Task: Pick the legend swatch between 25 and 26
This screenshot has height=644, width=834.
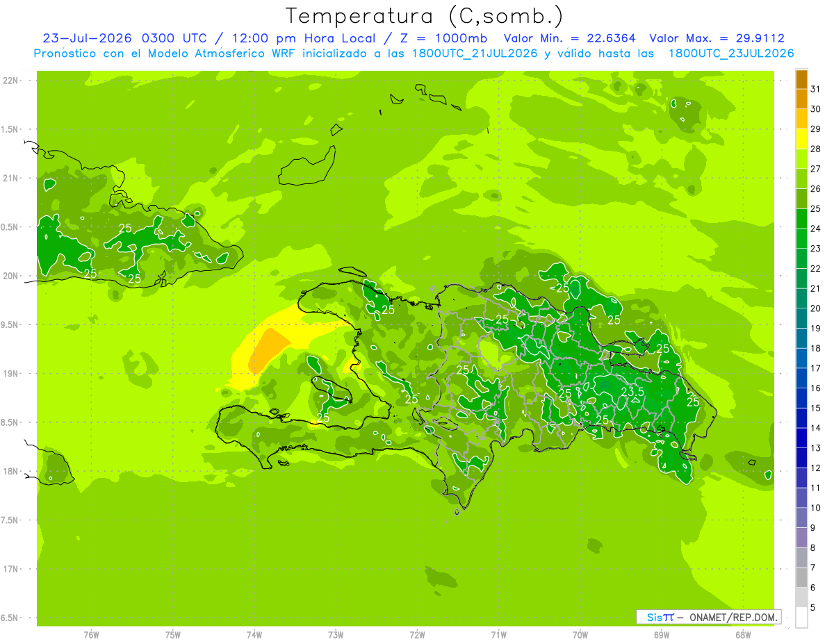Action: (x=801, y=199)
